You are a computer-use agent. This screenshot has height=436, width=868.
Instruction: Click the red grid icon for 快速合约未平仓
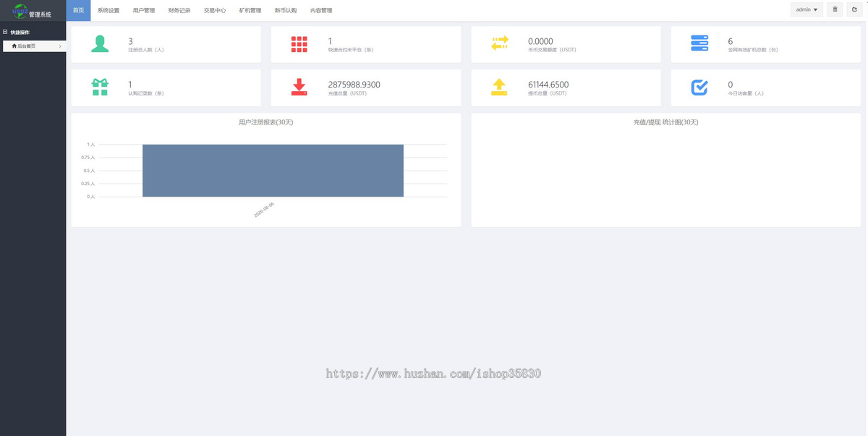(x=299, y=44)
